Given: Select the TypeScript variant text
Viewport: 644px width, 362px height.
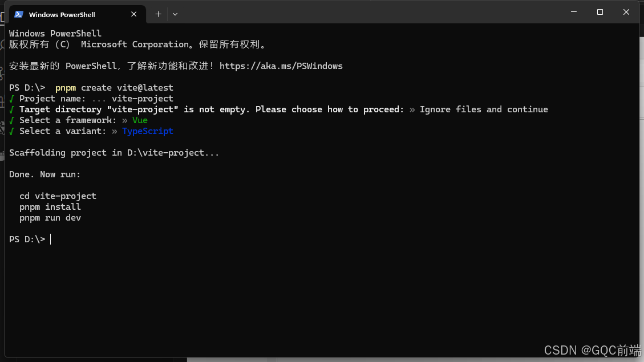Looking at the screenshot, I should (147, 131).
